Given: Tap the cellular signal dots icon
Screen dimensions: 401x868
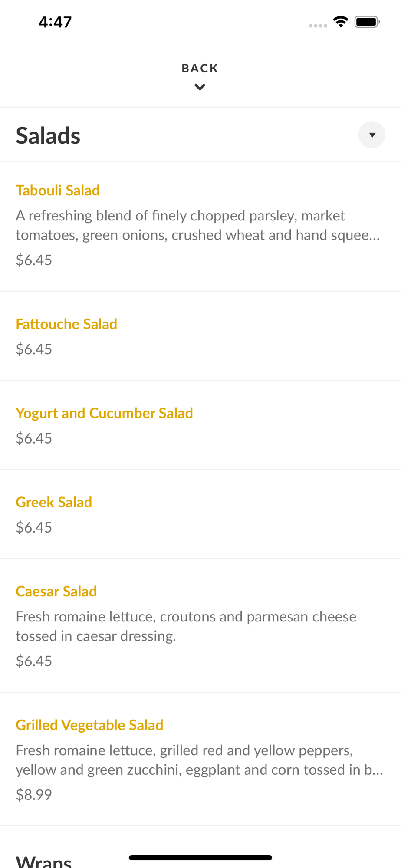Looking at the screenshot, I should tap(318, 26).
